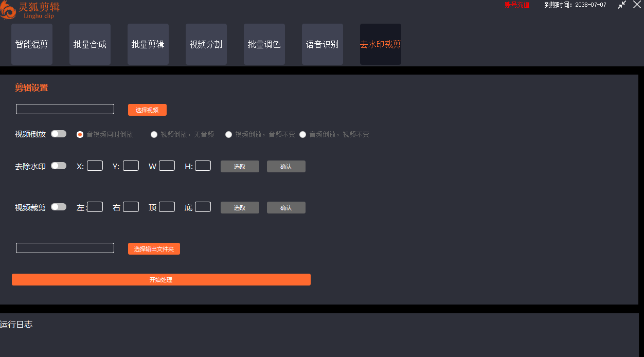Screen dimensions: 644x357
Task: Click the 选择视频 button
Action: [147, 110]
